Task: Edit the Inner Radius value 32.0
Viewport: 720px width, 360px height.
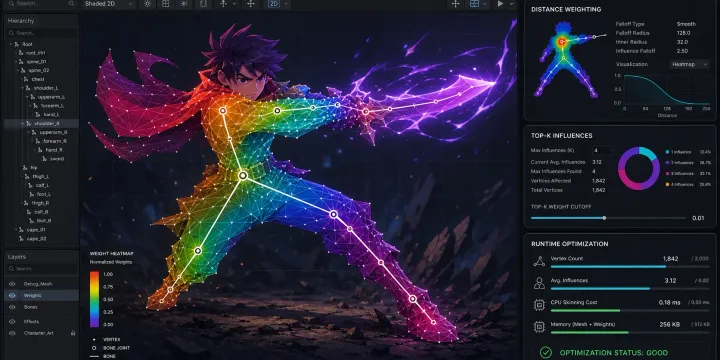Action: (682, 42)
